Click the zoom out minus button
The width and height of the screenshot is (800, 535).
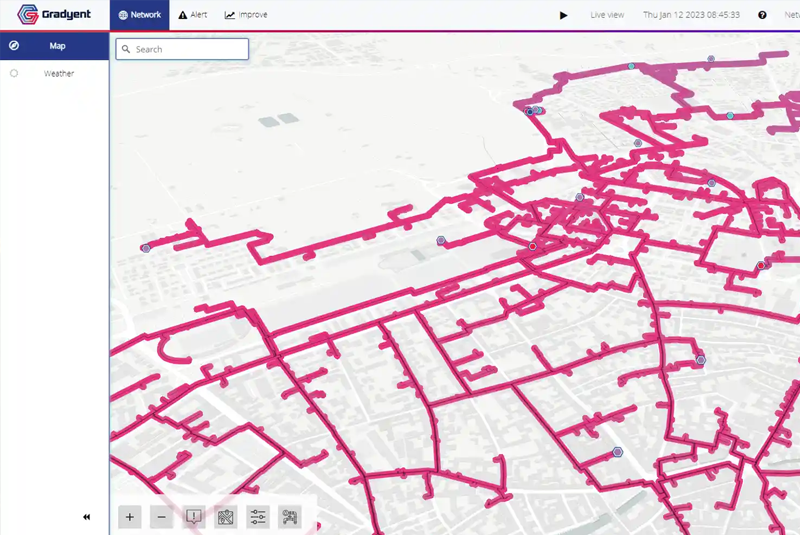[x=161, y=517]
